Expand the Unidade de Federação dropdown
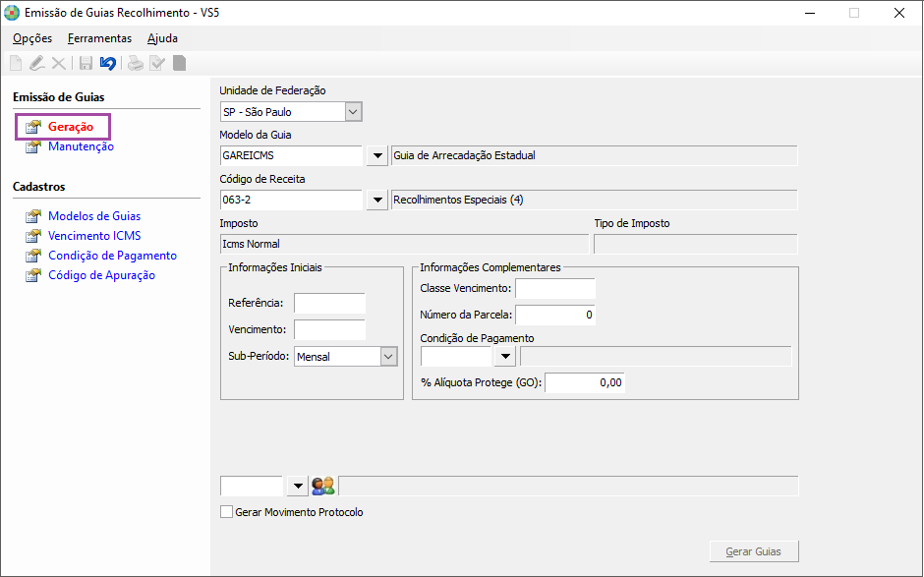This screenshot has height=577, width=924. (x=353, y=111)
